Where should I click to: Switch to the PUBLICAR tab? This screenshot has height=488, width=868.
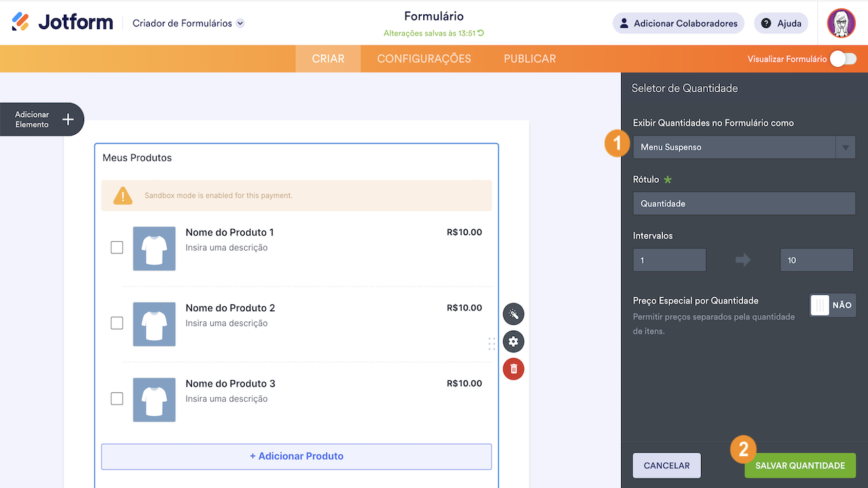[530, 59]
